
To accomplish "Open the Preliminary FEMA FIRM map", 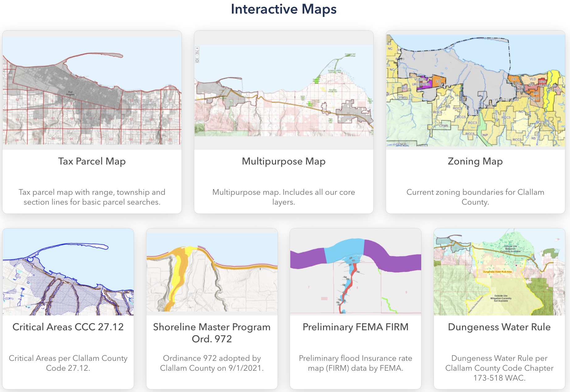I will pyautogui.click(x=355, y=327).
